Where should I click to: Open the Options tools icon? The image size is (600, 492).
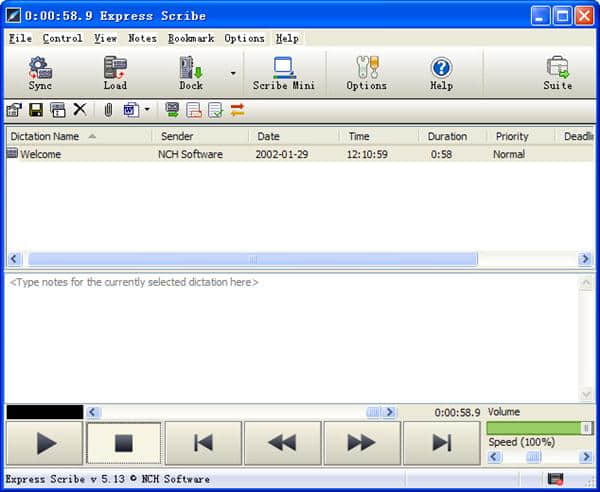pos(366,73)
